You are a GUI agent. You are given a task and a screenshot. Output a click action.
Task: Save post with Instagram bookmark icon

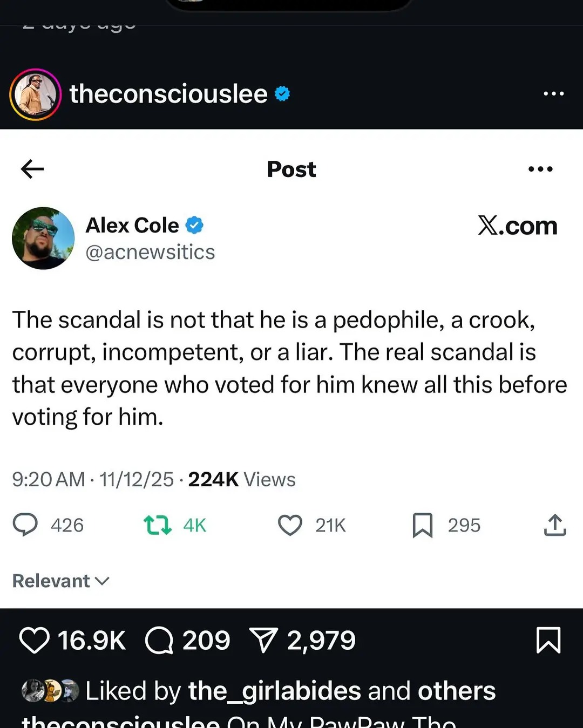(548, 641)
